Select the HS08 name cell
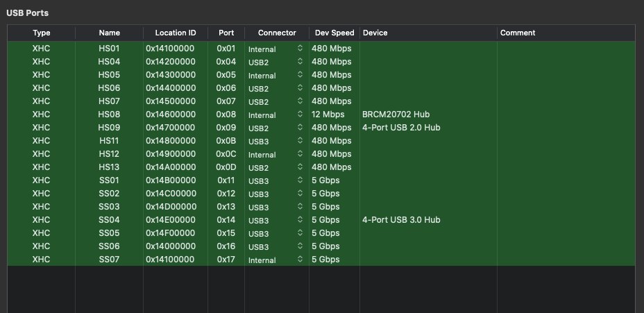The width and height of the screenshot is (644, 313). (109, 115)
